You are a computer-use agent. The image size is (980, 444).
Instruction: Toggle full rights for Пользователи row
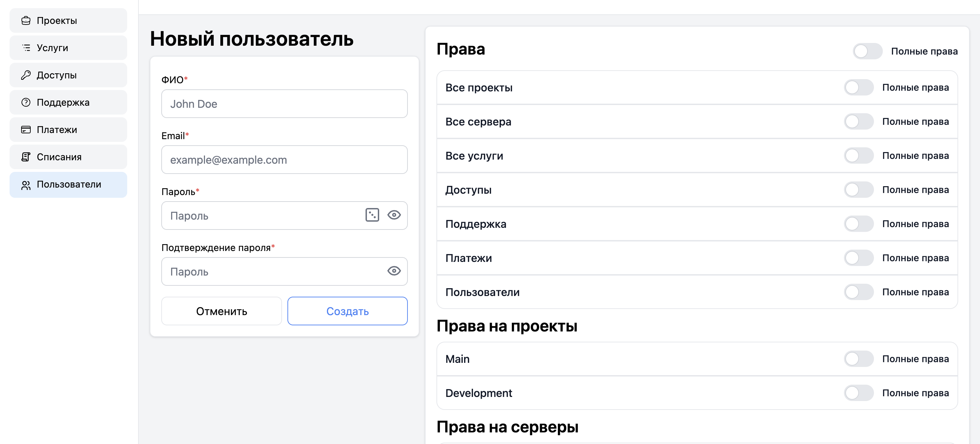(x=859, y=292)
